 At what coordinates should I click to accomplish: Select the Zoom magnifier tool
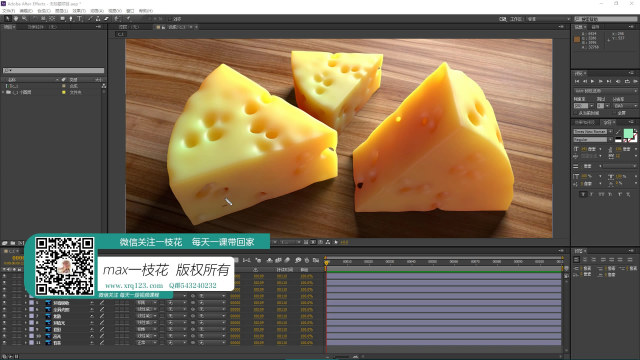pyautogui.click(x=24, y=19)
